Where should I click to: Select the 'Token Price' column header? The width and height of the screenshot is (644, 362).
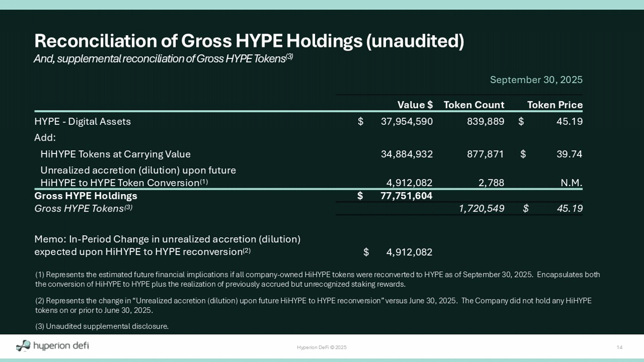tap(554, 105)
